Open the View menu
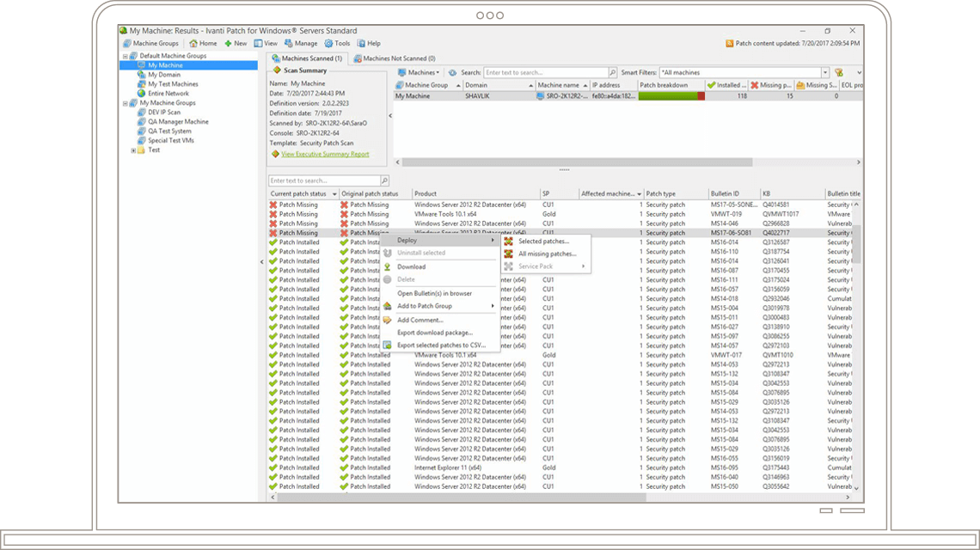 [266, 44]
